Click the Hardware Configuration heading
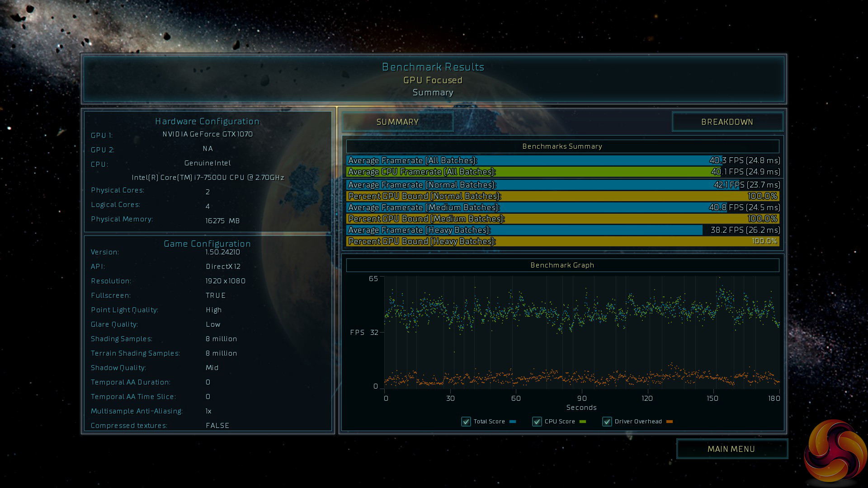This screenshot has width=868, height=488. (207, 121)
